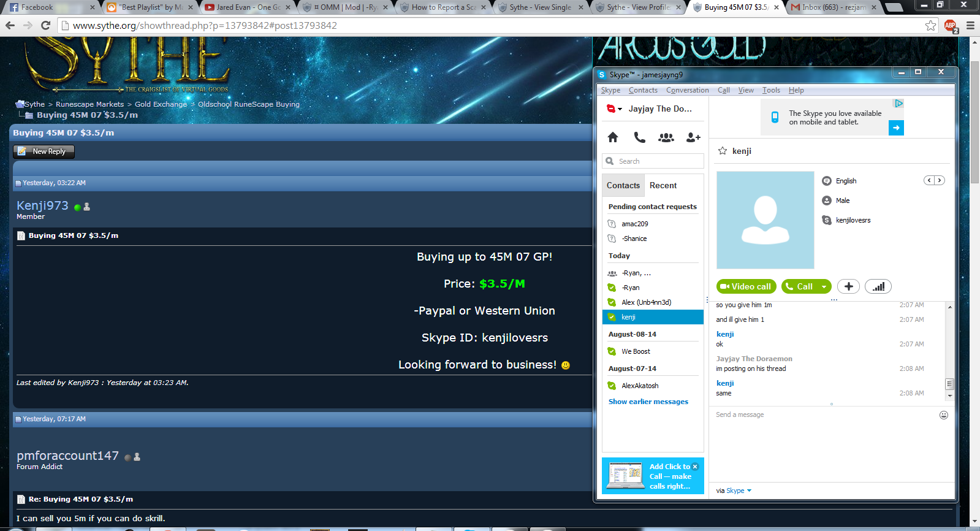Viewport: 980px width, 531px height.
Task: Click the plus button next to Call
Action: [x=848, y=286]
